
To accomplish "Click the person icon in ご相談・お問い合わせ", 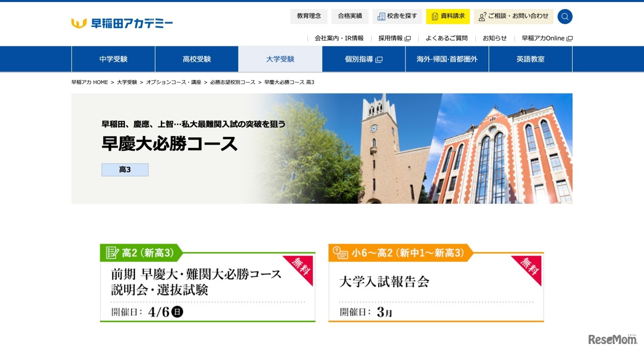I will [481, 17].
